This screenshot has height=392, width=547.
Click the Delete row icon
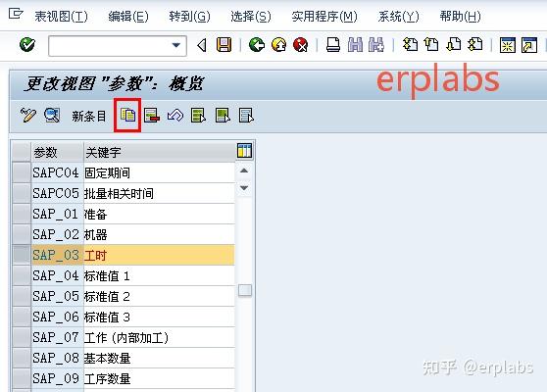[x=152, y=116]
